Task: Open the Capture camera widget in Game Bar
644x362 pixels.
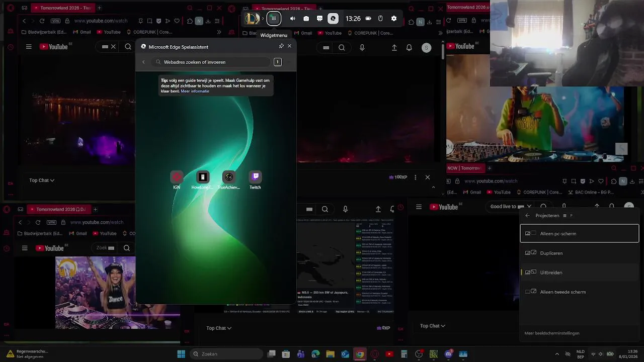Action: [306, 19]
